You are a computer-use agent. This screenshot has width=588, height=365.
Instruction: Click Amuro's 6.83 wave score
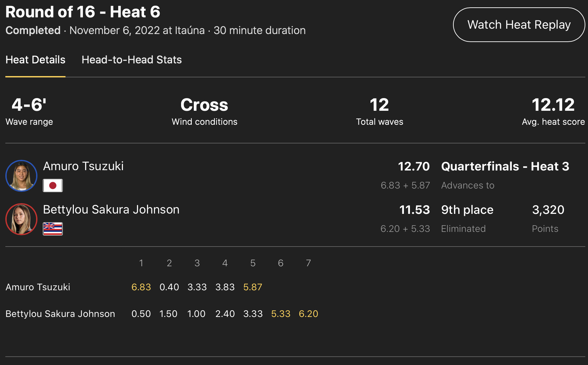[x=141, y=287]
